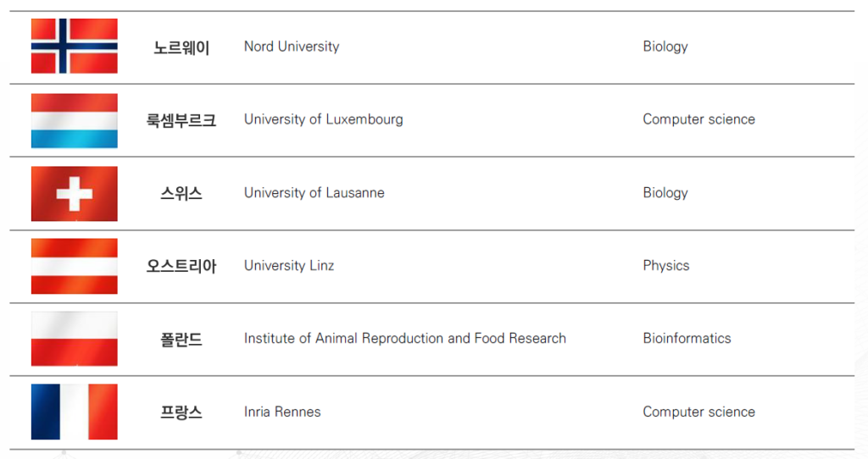868x459 pixels.
Task: Select the Nord University text
Action: [292, 47]
